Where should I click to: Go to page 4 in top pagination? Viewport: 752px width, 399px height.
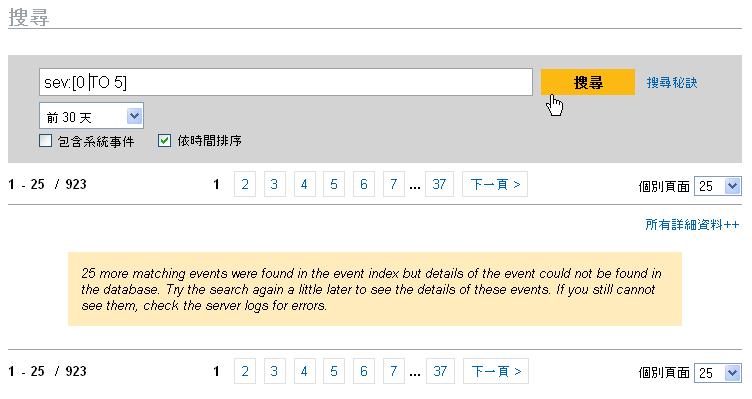coord(304,184)
